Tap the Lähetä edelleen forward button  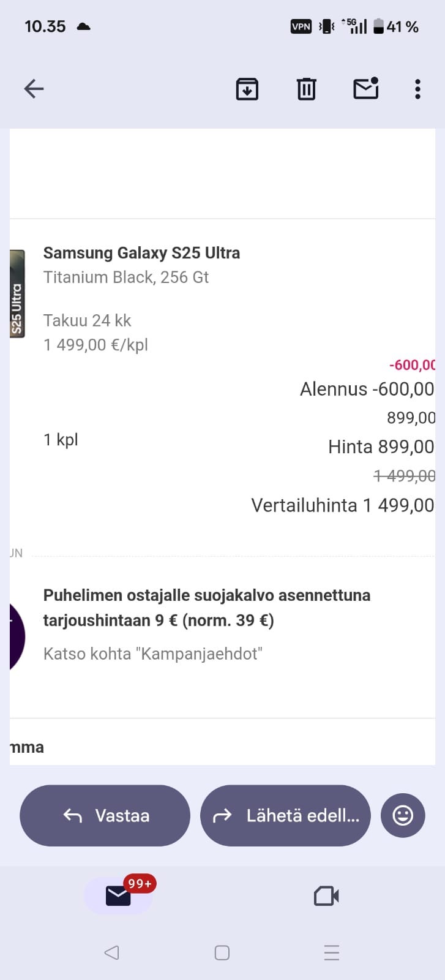[x=285, y=815]
